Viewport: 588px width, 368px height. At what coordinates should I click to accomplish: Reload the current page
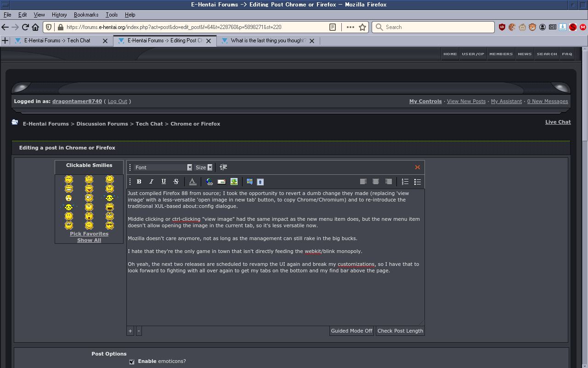pos(25,27)
